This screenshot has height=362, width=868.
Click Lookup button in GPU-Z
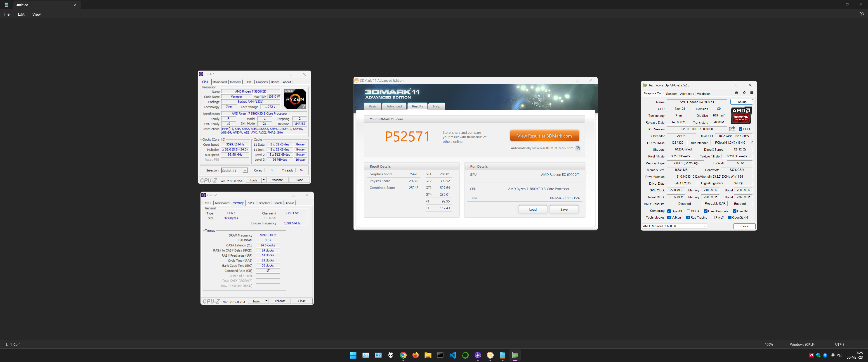click(x=741, y=102)
